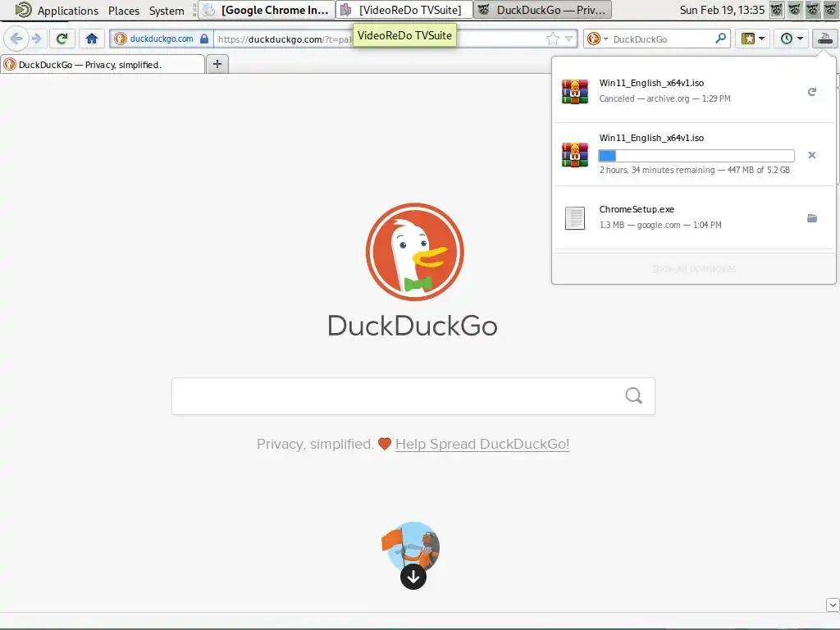This screenshot has width=840, height=630.
Task: Click the ChromeSetup.exe file name
Action: (637, 209)
